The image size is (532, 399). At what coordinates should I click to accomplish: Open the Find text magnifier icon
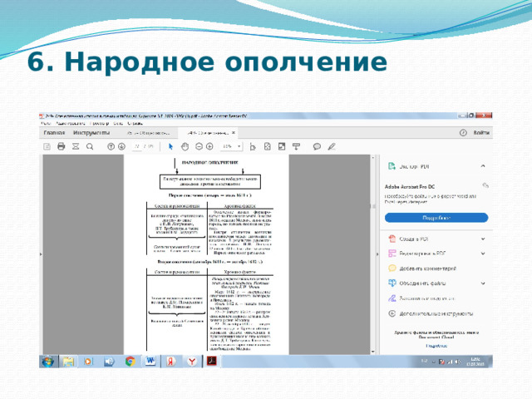[x=90, y=146]
